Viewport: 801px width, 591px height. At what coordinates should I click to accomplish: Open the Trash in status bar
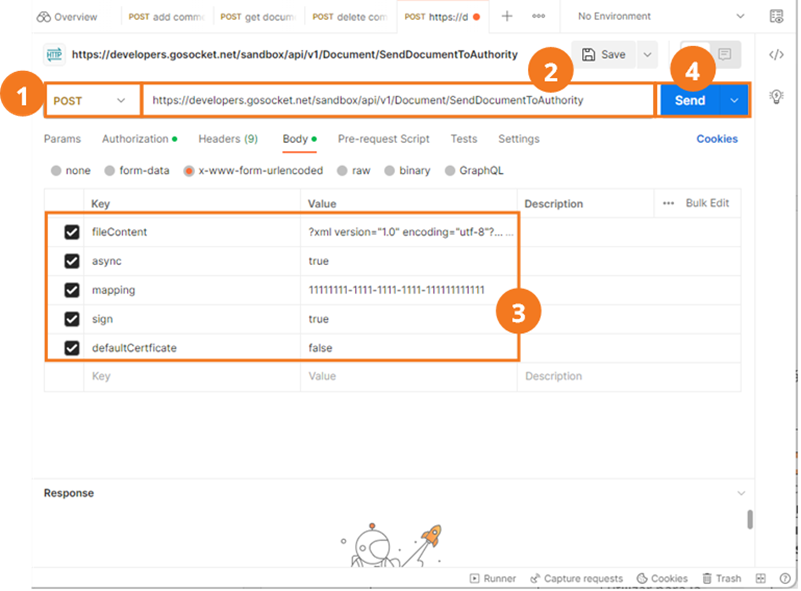pos(721,578)
